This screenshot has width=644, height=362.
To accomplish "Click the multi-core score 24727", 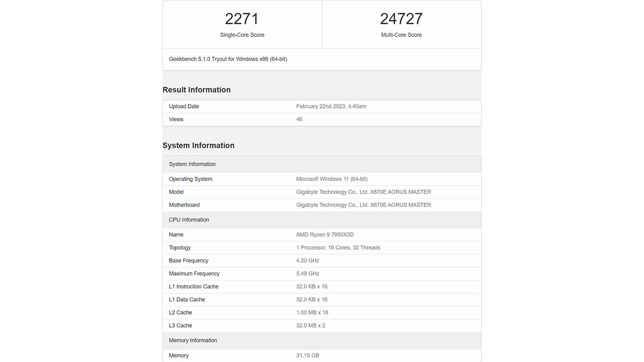I will pos(401,19).
